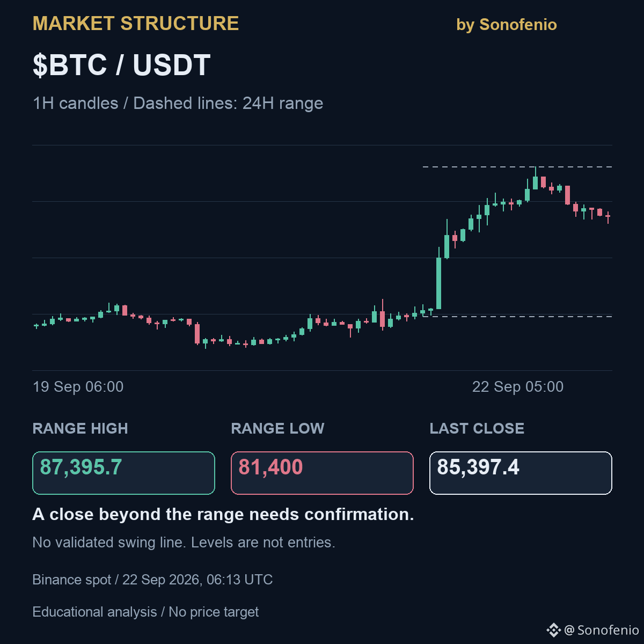Open the @Sonofenio watermark handle
This screenshot has width=644, height=644.
pyautogui.click(x=602, y=630)
